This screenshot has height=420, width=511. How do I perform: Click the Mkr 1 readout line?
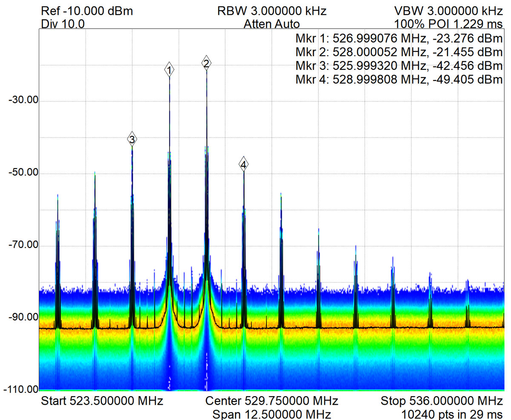pos(399,39)
